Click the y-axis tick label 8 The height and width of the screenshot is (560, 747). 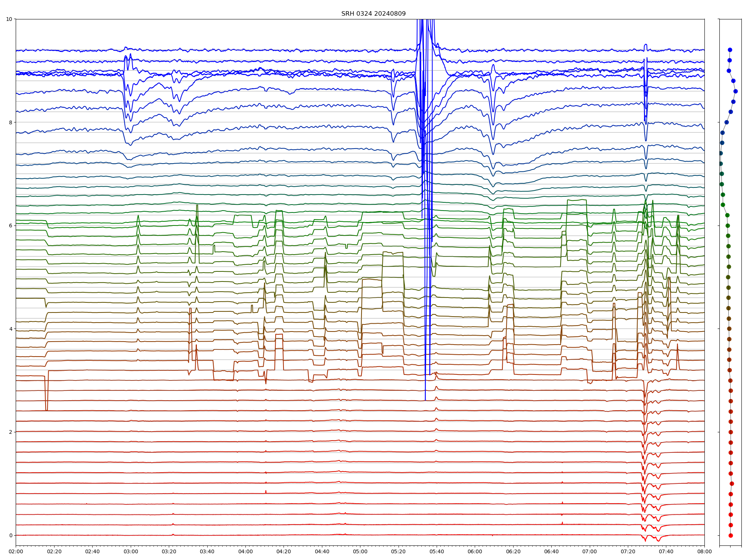[x=11, y=122]
